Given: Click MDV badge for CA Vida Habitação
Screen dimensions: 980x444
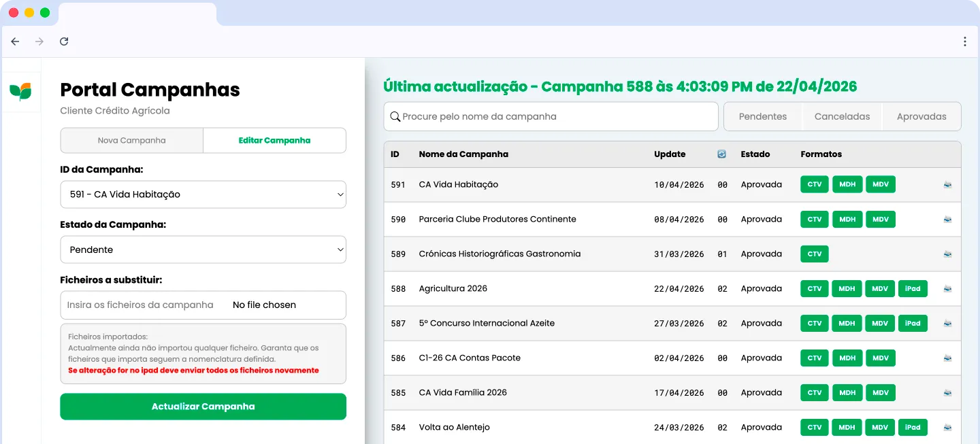Looking at the screenshot, I should (881, 184).
